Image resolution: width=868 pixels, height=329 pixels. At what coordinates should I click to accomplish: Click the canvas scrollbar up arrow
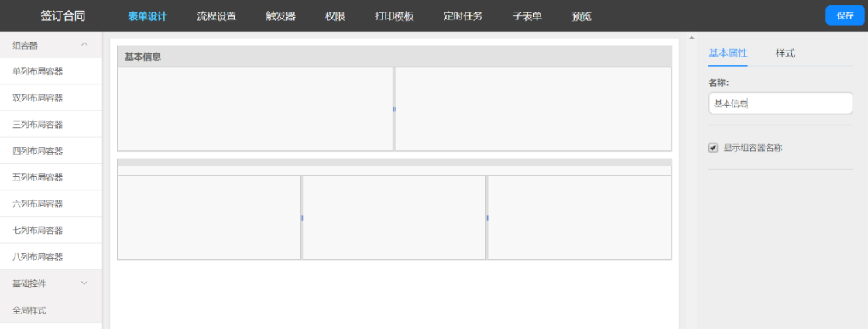tap(691, 38)
